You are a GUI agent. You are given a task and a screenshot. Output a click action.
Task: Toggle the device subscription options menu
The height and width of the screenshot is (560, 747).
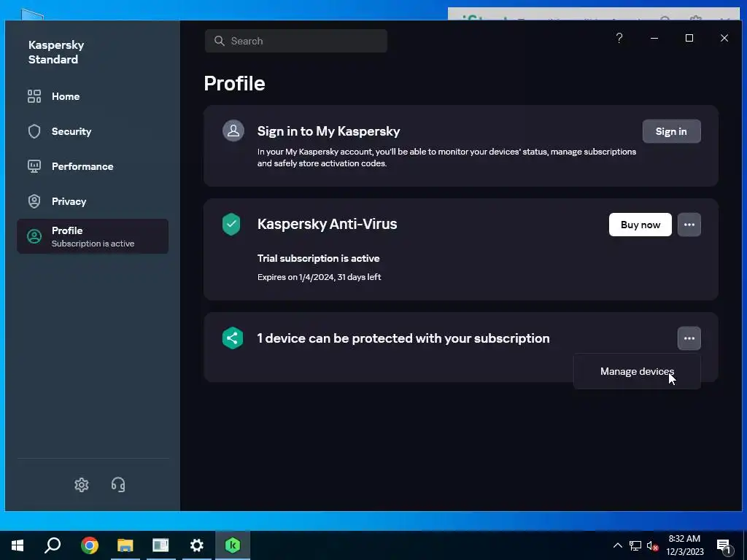click(x=689, y=338)
